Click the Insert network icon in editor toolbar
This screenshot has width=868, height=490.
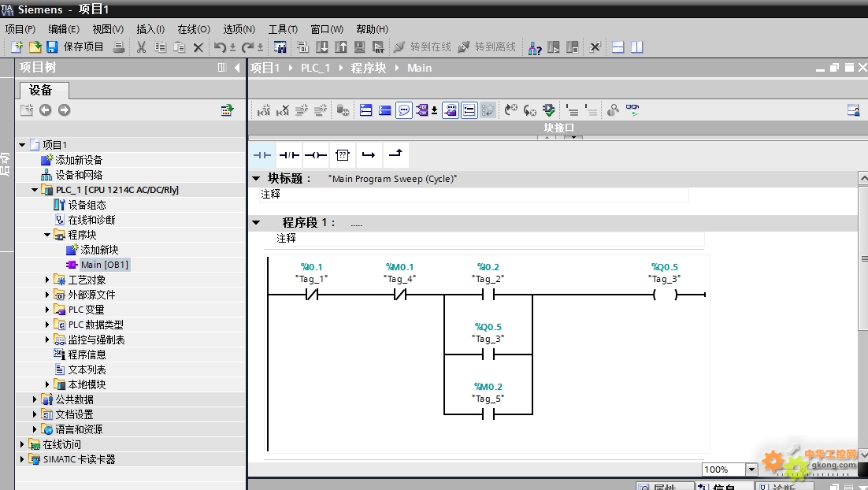[264, 110]
